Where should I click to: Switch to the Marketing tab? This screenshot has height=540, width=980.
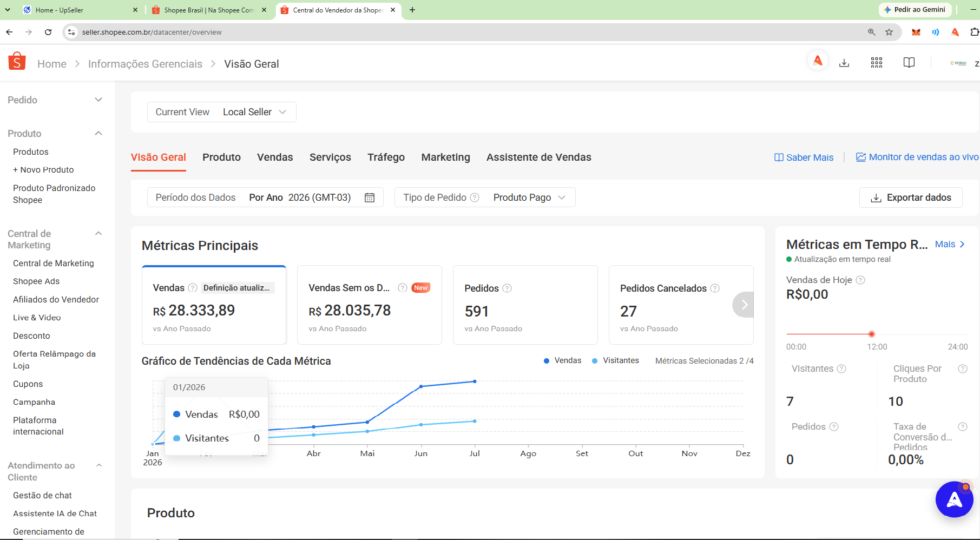pos(446,157)
